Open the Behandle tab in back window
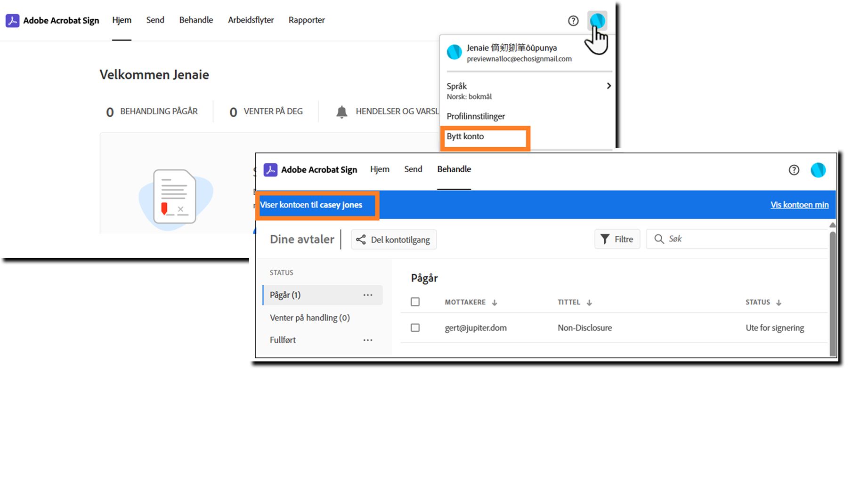Viewport: 852px width, 504px height. coord(196,20)
